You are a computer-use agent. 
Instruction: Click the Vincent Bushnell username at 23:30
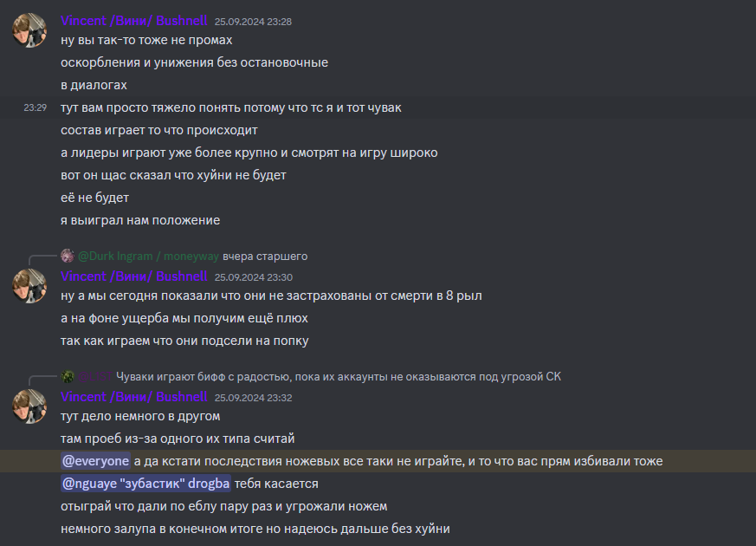(134, 276)
